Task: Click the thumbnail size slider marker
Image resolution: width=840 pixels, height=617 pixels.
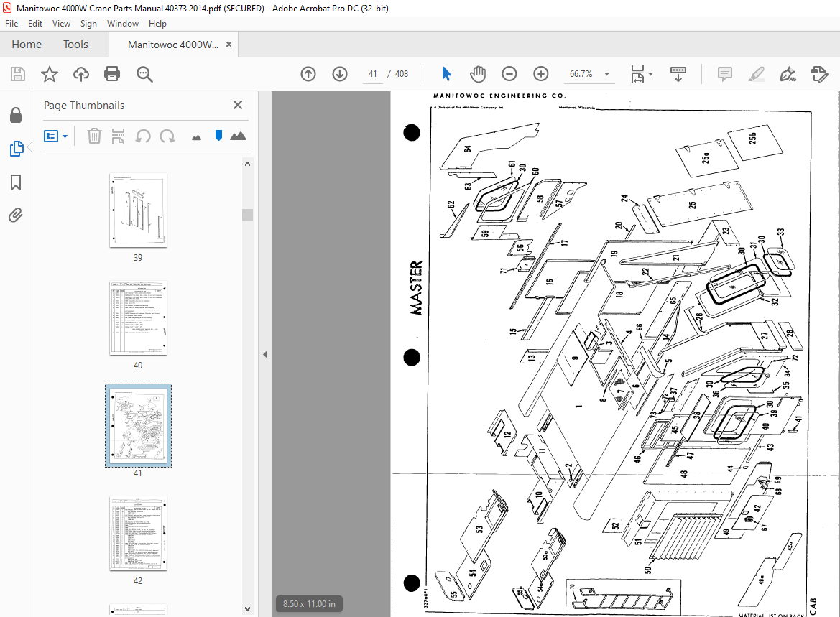Action: click(218, 136)
